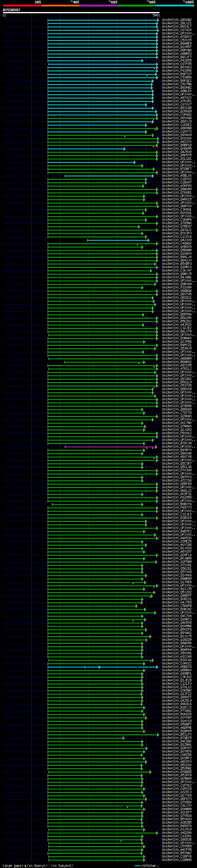Select hit UniRef100_A9T422

tap(177, 98)
